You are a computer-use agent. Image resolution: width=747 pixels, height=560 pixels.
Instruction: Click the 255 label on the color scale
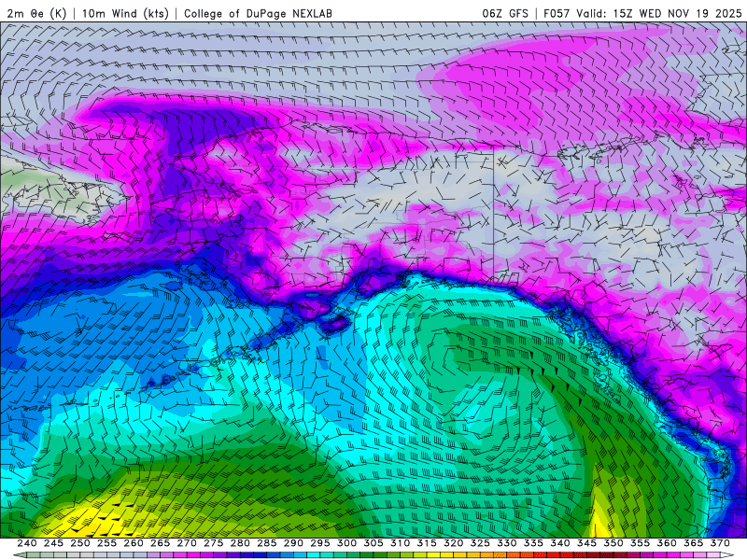click(x=106, y=543)
